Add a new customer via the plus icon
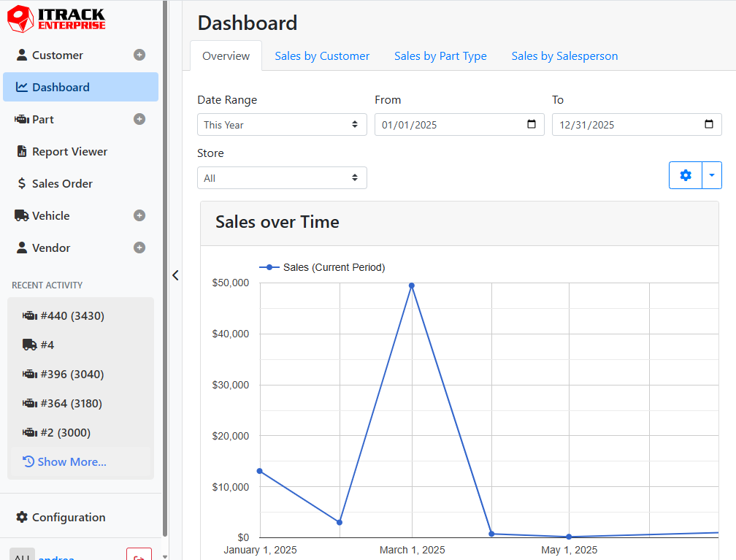 [139, 55]
